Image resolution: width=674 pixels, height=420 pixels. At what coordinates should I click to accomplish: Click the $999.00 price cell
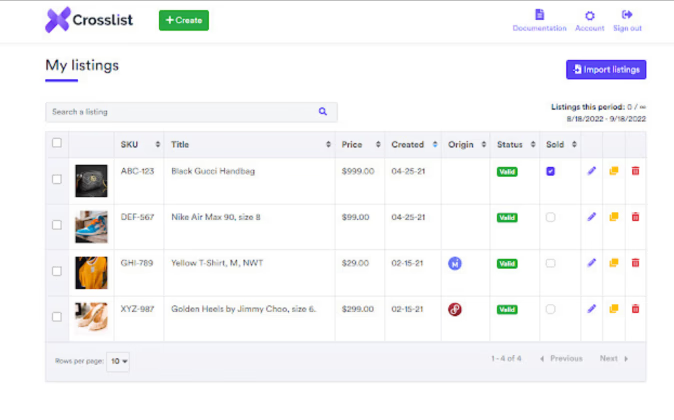pyautogui.click(x=358, y=171)
